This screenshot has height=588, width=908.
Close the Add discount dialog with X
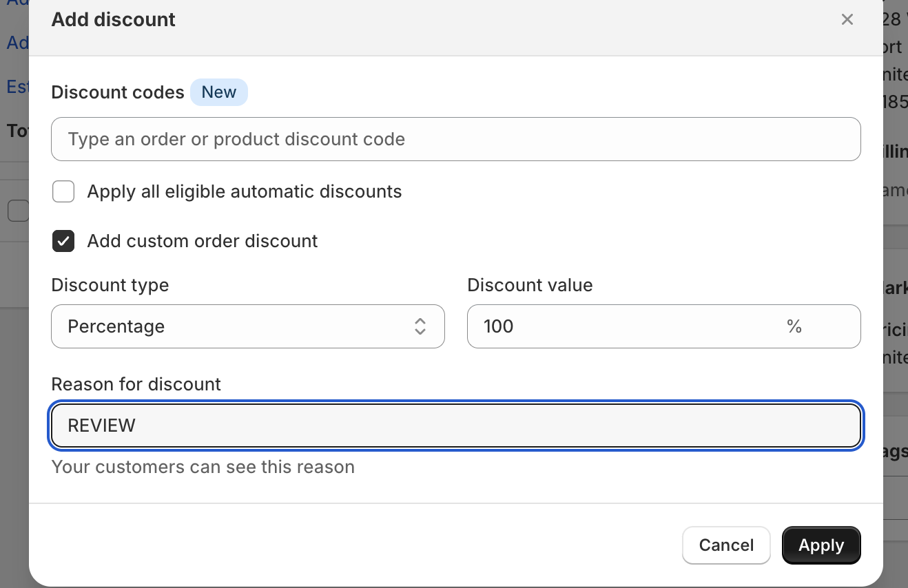click(847, 19)
